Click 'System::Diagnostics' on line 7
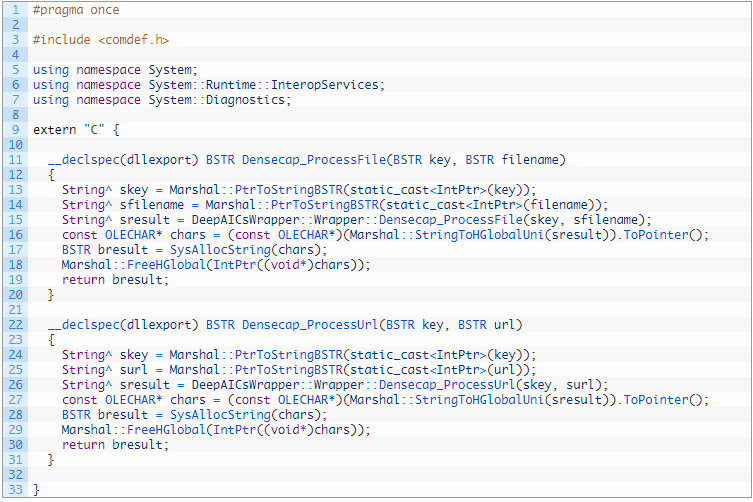Image resolution: width=753 pixels, height=502 pixels. pyautogui.click(x=217, y=100)
